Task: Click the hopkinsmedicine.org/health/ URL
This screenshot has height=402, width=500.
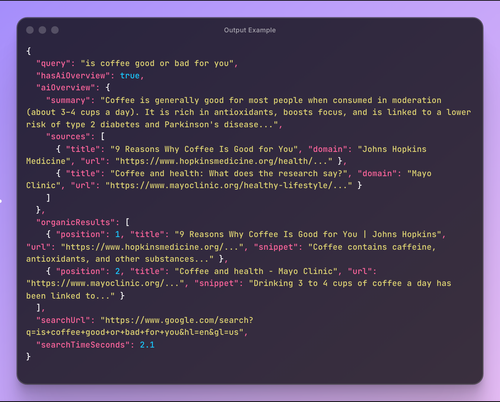Action: pyautogui.click(x=224, y=161)
